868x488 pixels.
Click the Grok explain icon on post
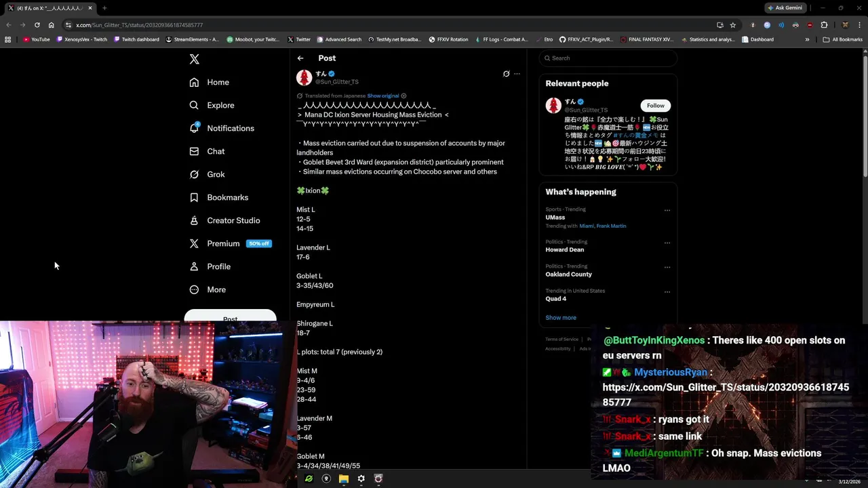click(506, 74)
